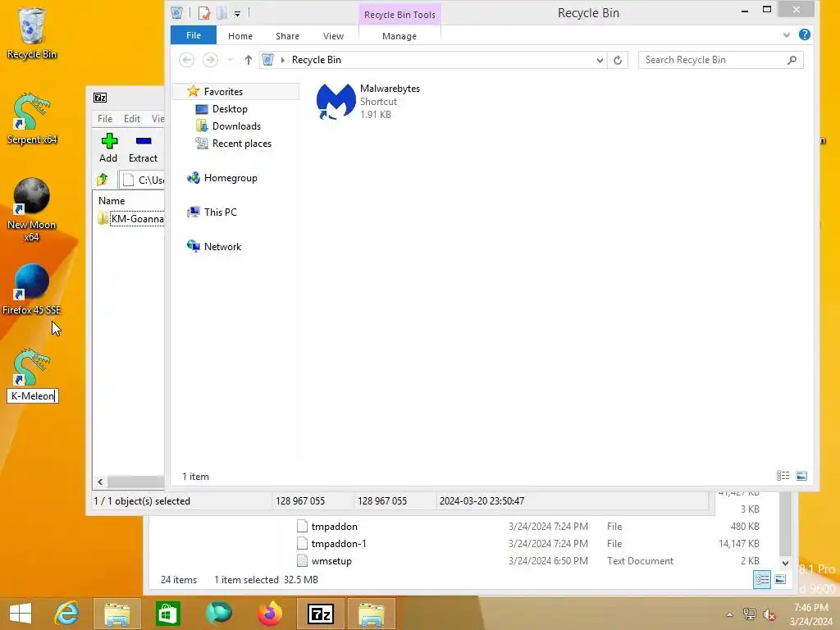
Task: Select the Malwarebytes shortcut item
Action: (368, 102)
